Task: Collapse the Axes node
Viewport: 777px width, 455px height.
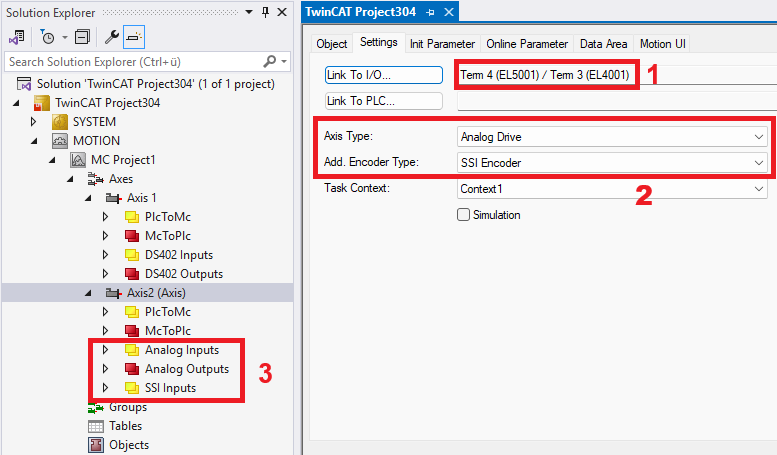Action: tap(70, 179)
